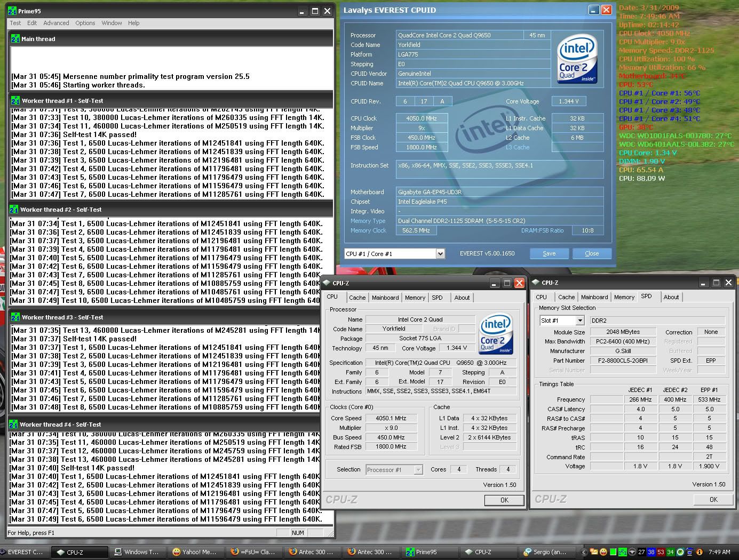Click solid green square tray icon
Image resolution: width=739 pixels, height=560 pixels.
tap(613, 552)
